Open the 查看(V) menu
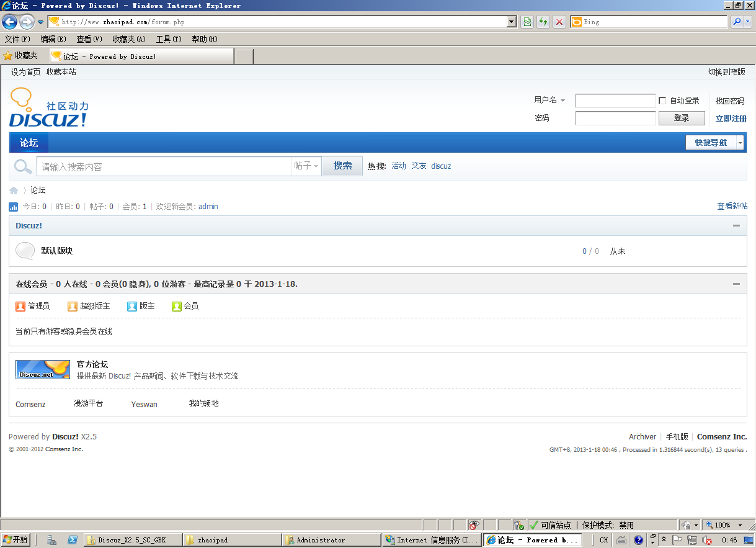Screen dimensions: 756x548 (89, 39)
